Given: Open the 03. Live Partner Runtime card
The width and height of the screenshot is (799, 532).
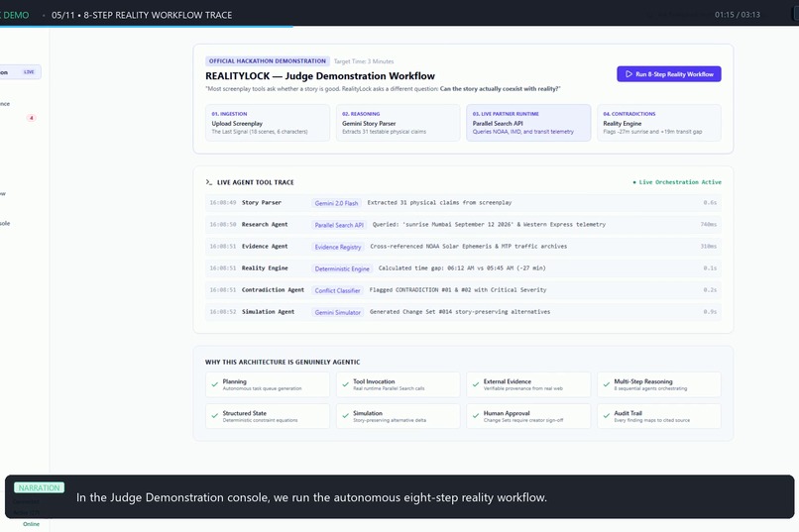Looking at the screenshot, I should 528,123.
